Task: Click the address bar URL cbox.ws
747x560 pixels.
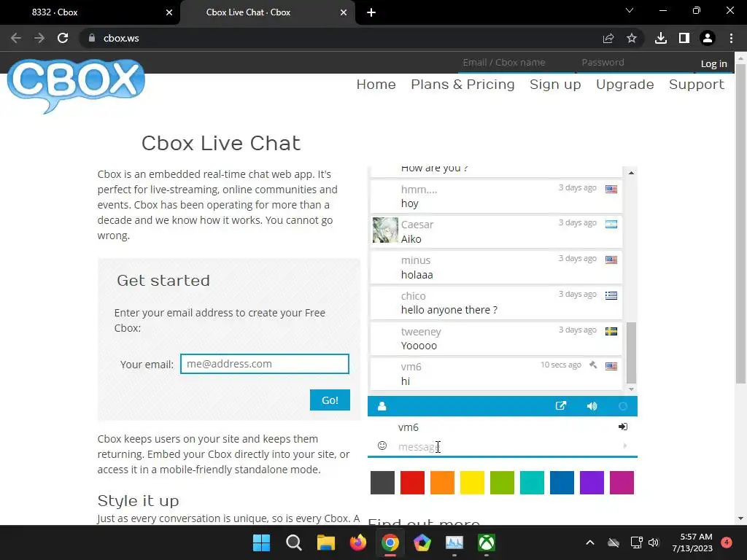Action: (x=121, y=39)
